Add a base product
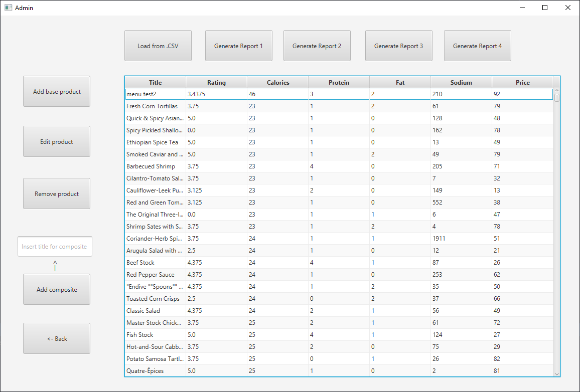The image size is (580, 392). pos(56,91)
